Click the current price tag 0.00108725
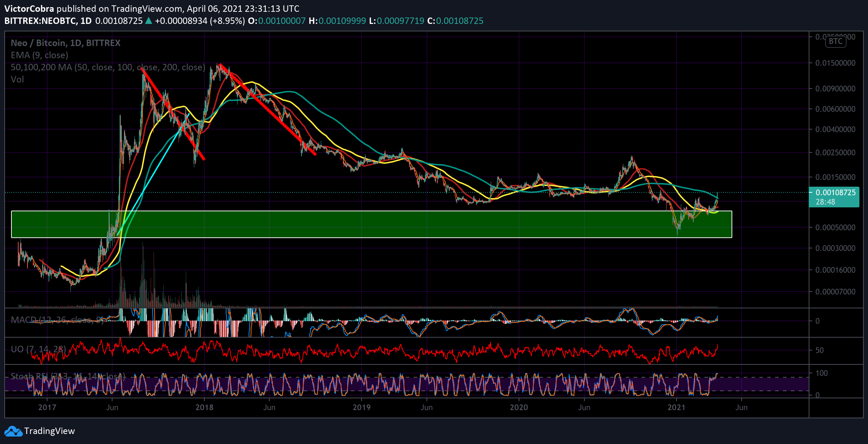The image size is (868, 444). pos(834,197)
